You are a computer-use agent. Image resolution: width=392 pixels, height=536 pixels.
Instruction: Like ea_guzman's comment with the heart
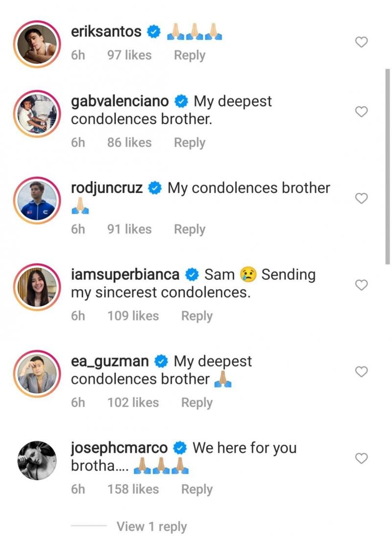click(361, 372)
